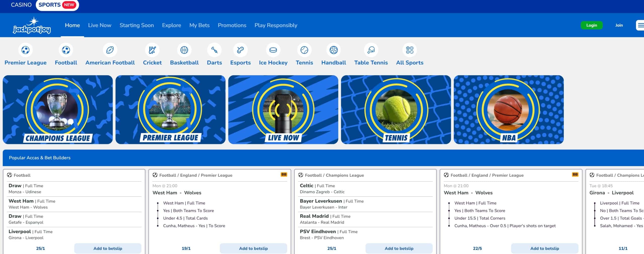Open the Promotions page

[x=232, y=25]
